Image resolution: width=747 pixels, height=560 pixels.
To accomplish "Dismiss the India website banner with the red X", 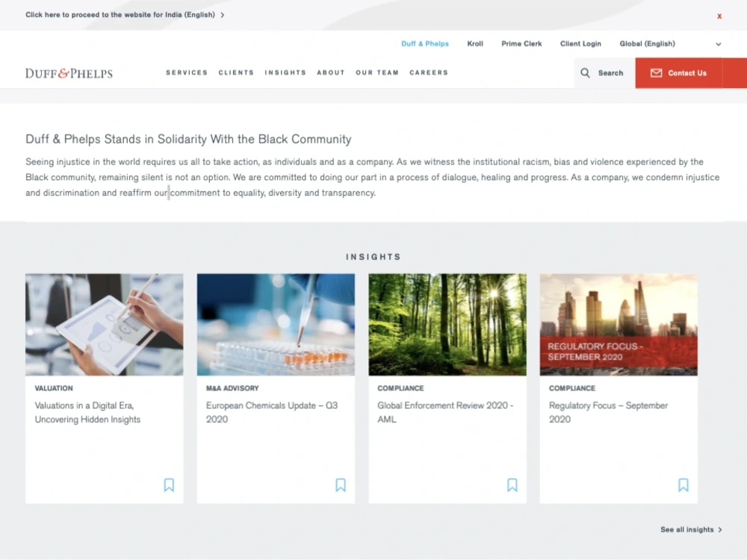I will pos(719,16).
